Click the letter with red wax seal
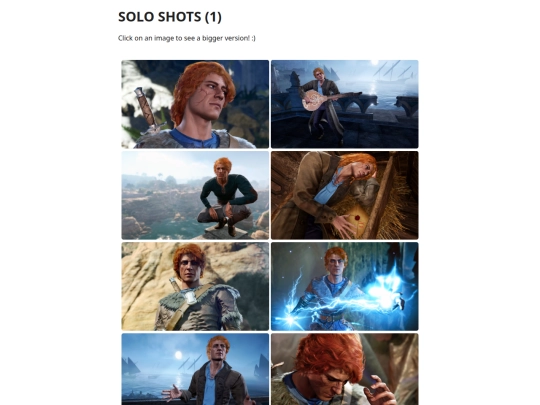Image resolution: width=540 pixels, height=405 pixels. (355, 219)
